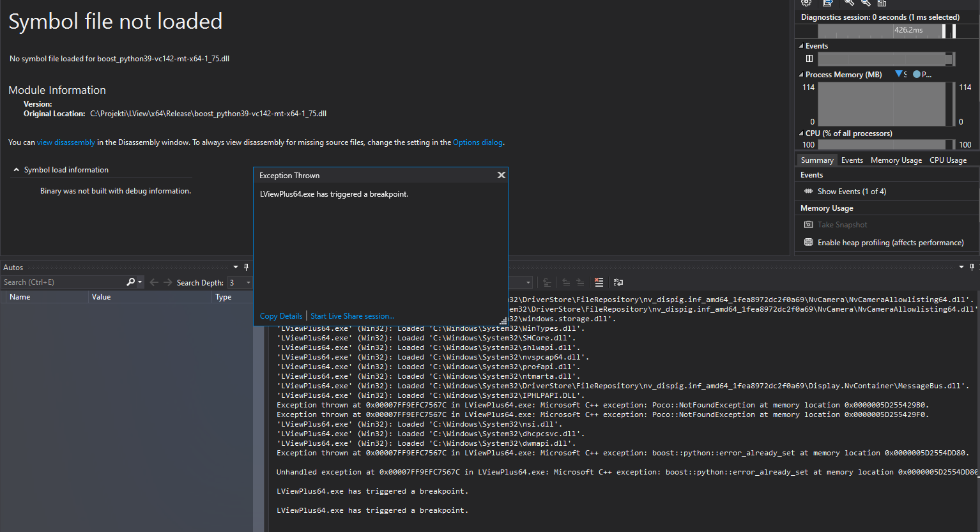Viewport: 980px width, 532px height.
Task: Click diagnostics zoom out icon
Action: [x=866, y=3]
